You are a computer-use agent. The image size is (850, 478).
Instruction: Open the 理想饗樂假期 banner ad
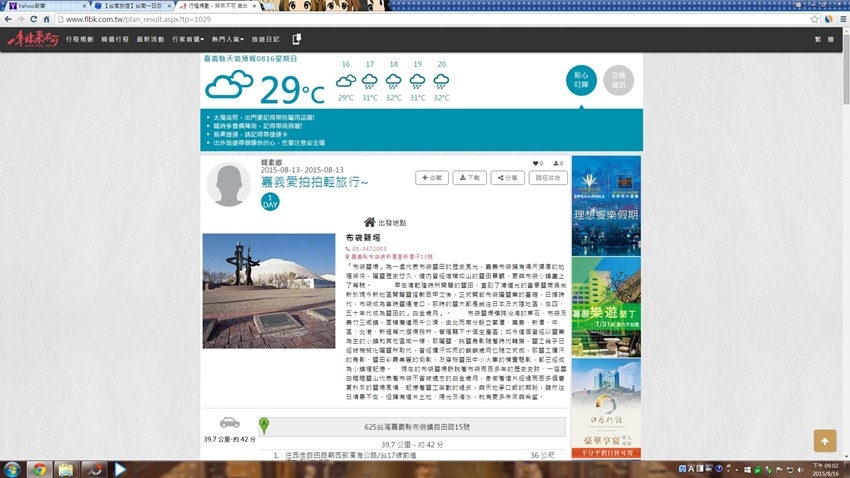pos(606,206)
